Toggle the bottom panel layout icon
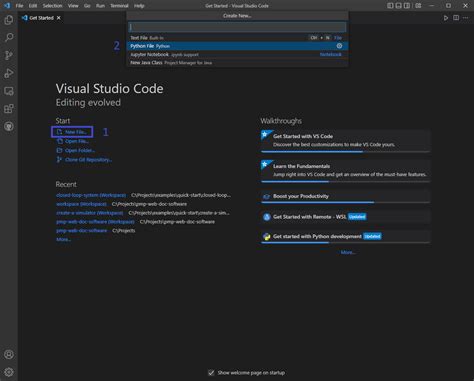 398,6
